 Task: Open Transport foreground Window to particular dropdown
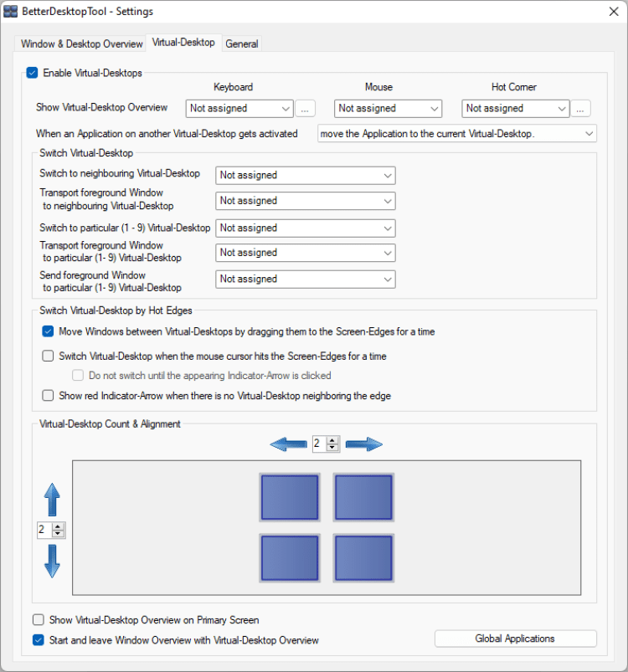pyautogui.click(x=306, y=253)
